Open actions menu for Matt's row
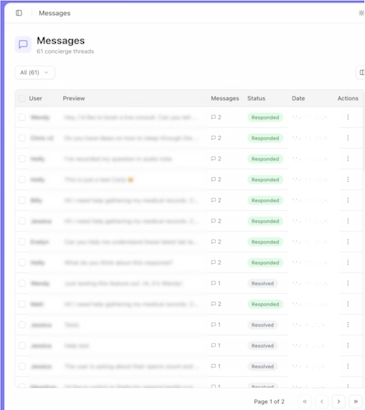The width and height of the screenshot is (365, 410). click(x=348, y=304)
